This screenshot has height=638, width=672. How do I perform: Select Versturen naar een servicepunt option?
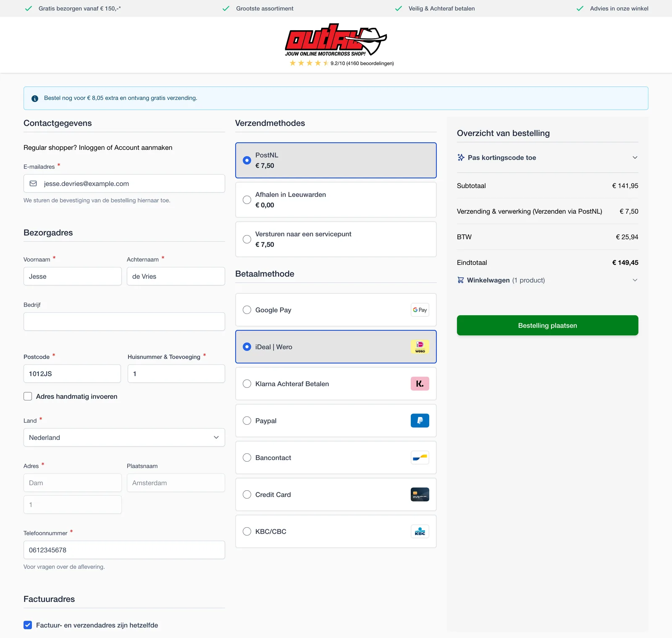[336, 239]
